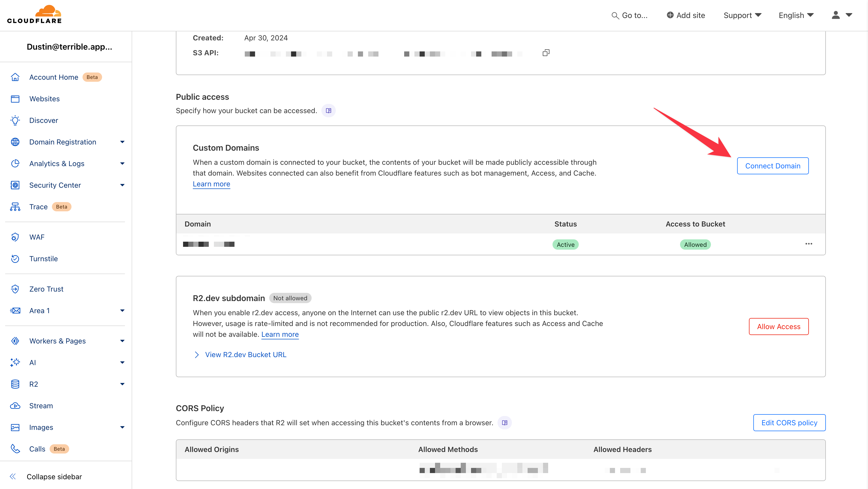
Task: Click the Domain Registration globe icon
Action: [x=15, y=142]
